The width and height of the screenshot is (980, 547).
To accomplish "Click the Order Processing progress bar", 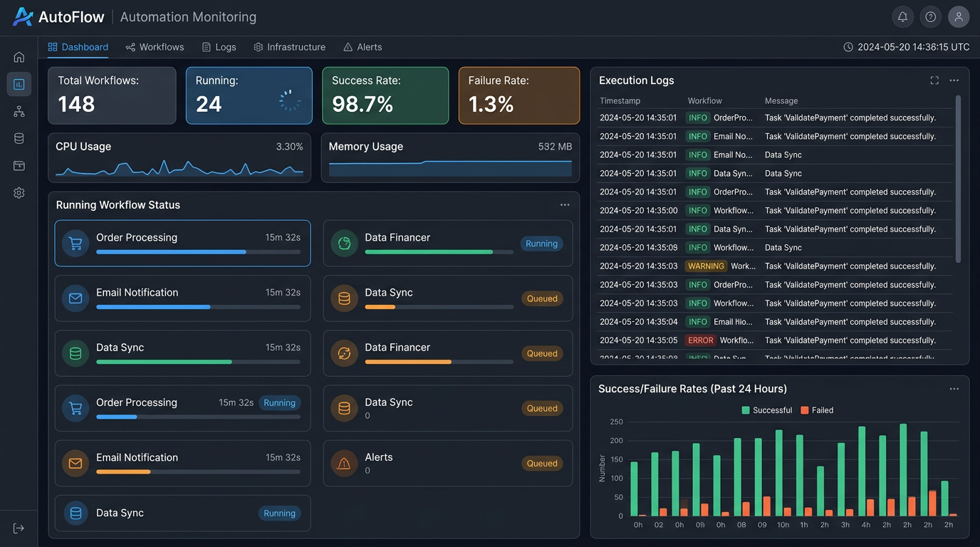I will pos(198,252).
